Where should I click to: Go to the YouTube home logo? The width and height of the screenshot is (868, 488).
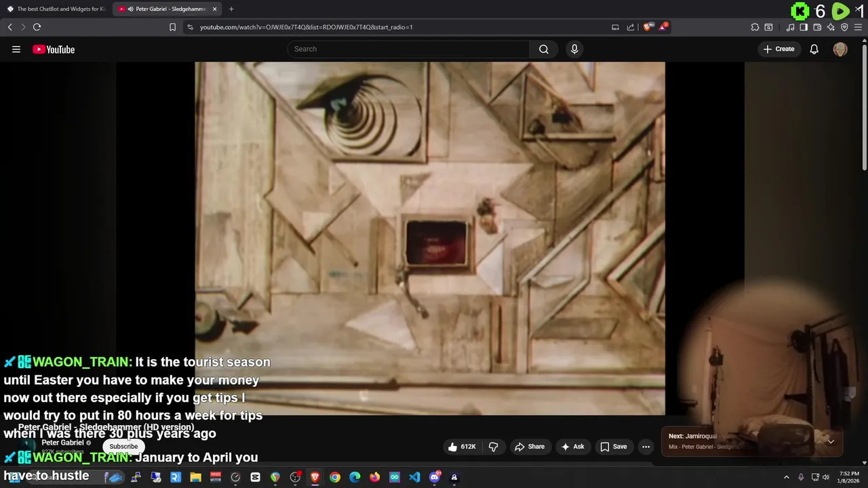pos(54,49)
